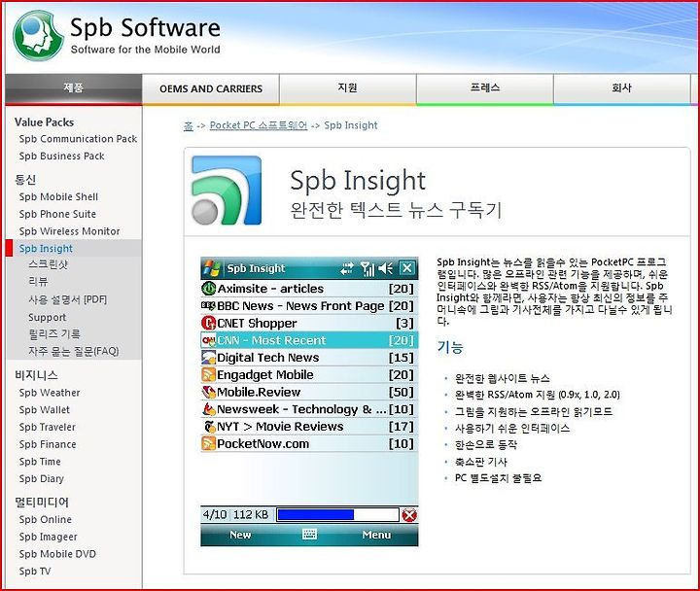The image size is (700, 591).
Task: Select 'Engadget Mobile' feed name
Action: pos(265,375)
